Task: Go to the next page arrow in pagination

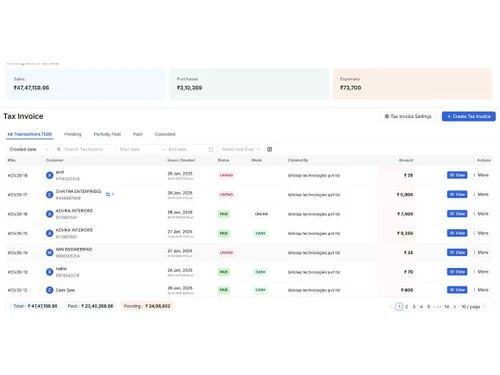Action: (x=455, y=307)
